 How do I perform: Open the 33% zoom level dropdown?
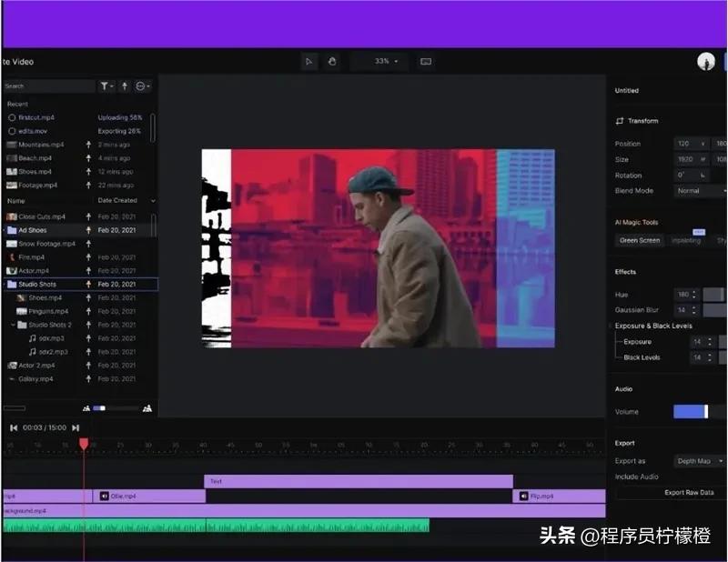[379, 62]
